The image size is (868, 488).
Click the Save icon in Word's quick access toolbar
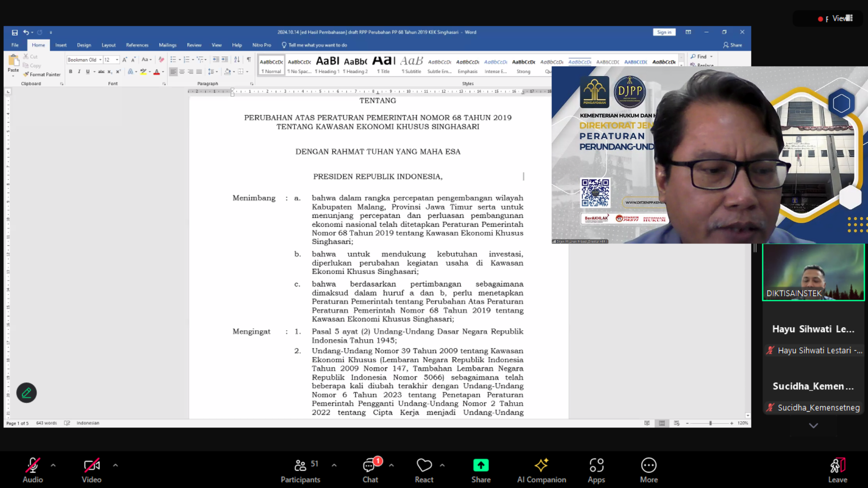point(14,33)
